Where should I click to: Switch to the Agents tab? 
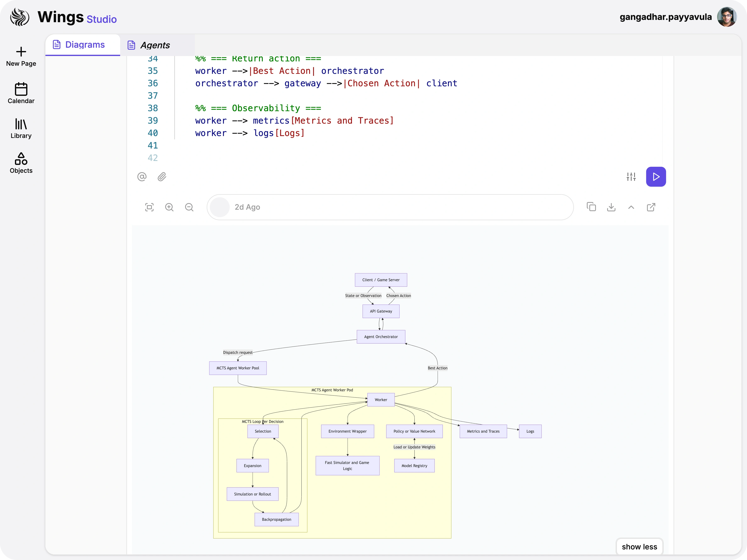tap(155, 45)
